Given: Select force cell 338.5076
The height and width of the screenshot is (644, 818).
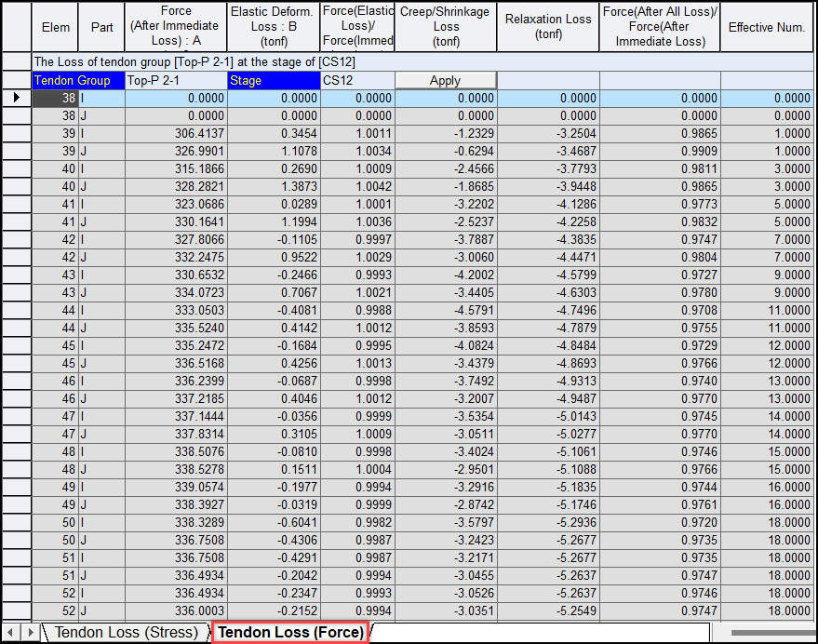Looking at the screenshot, I should [176, 452].
